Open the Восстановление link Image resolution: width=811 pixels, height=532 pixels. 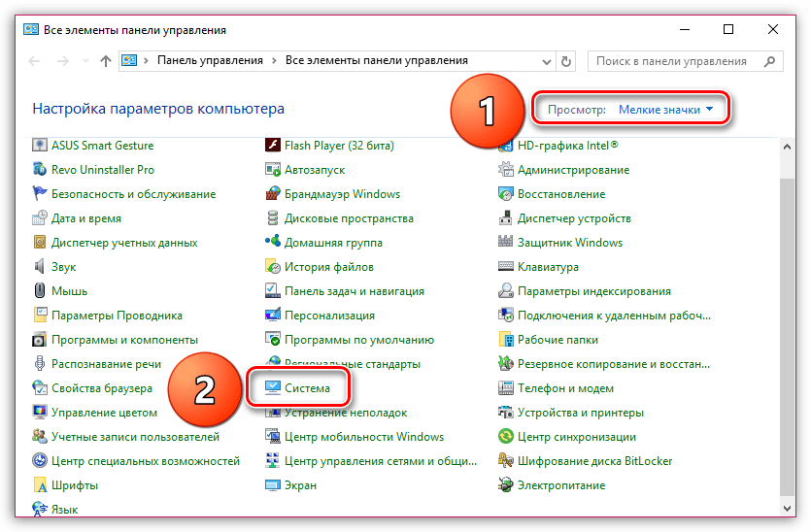pos(561,194)
